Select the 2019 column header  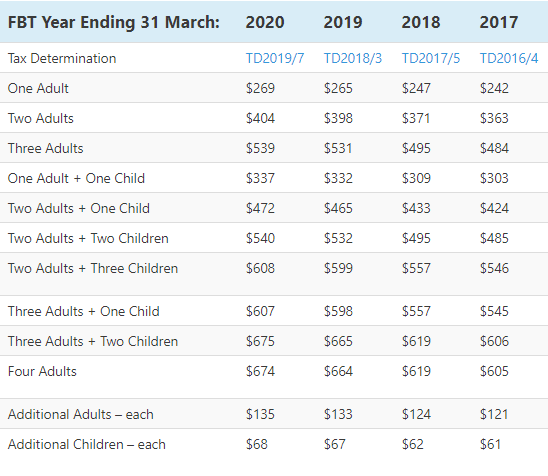(x=343, y=22)
